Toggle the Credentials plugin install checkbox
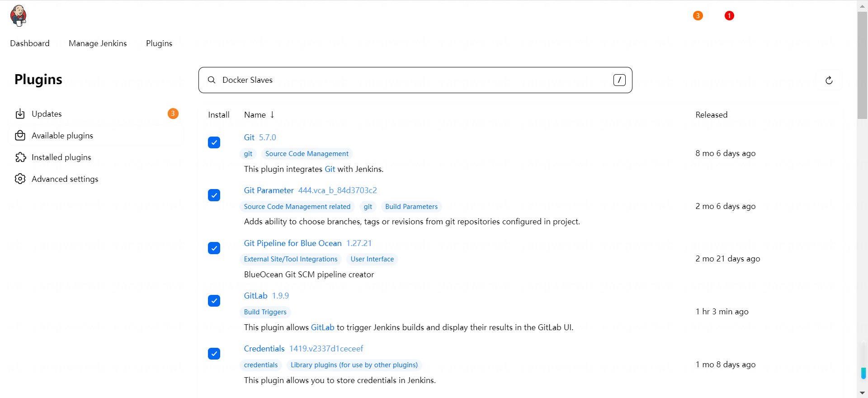 pyautogui.click(x=214, y=354)
